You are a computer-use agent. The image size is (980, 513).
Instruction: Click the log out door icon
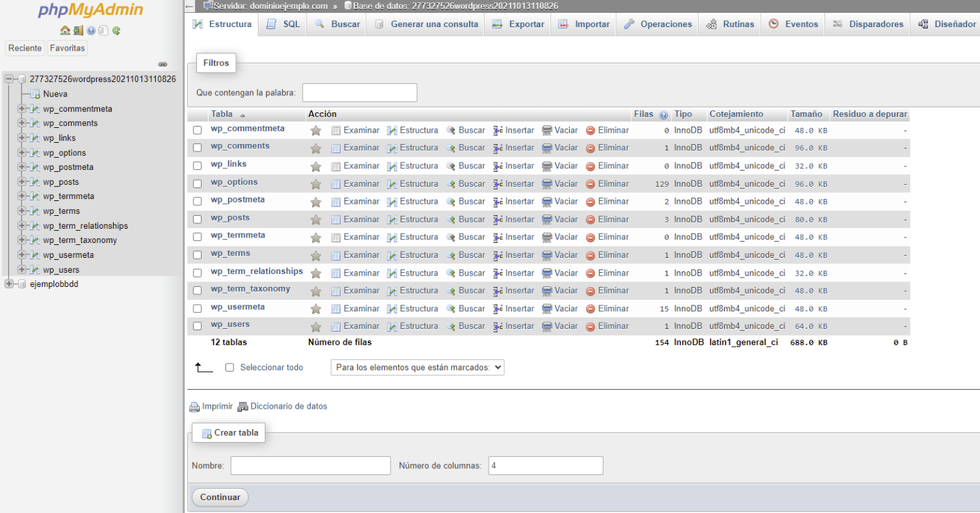78,30
